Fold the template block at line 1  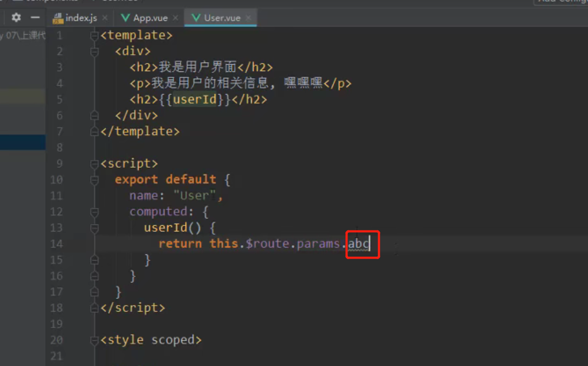point(94,36)
